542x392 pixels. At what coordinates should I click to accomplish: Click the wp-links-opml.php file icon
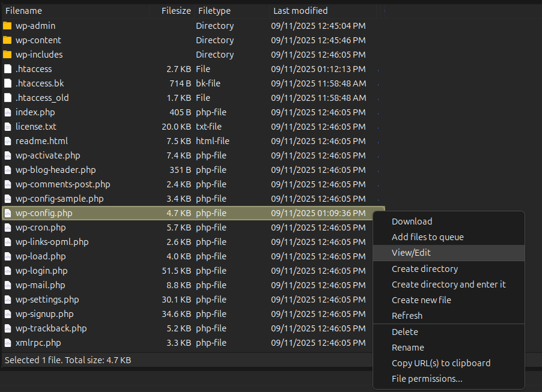(8, 242)
